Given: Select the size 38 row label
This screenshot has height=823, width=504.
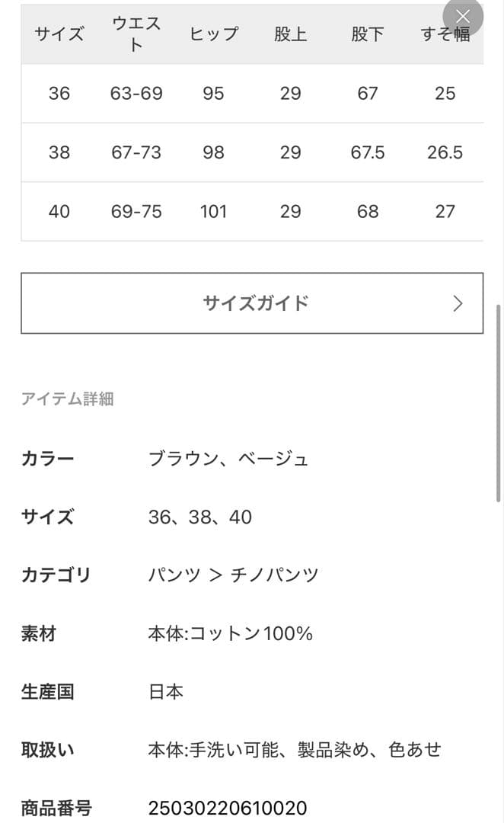Looking at the screenshot, I should [59, 152].
